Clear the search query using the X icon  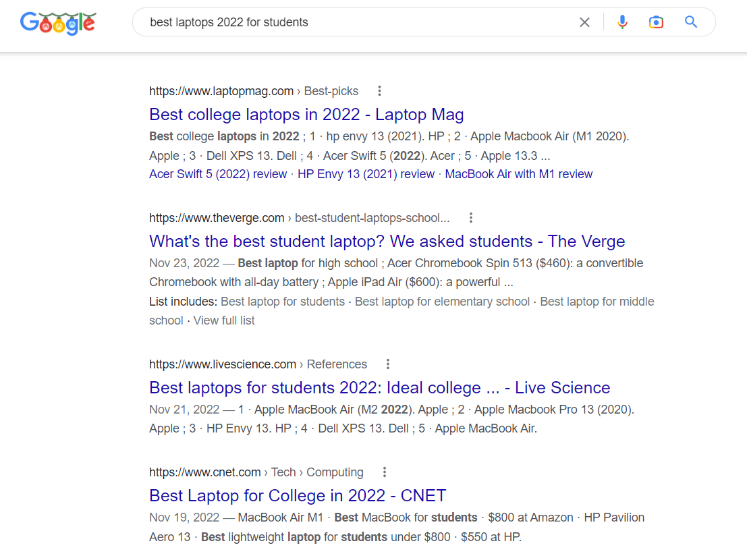[584, 22]
